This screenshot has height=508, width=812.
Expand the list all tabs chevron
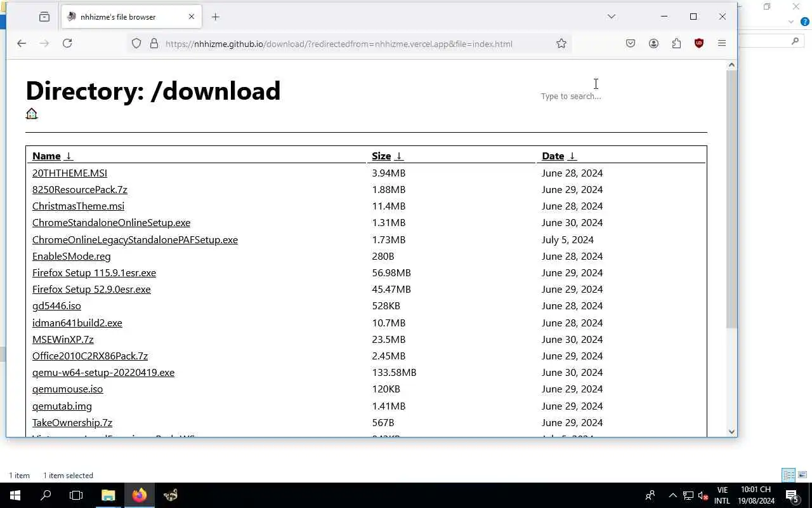tap(612, 17)
